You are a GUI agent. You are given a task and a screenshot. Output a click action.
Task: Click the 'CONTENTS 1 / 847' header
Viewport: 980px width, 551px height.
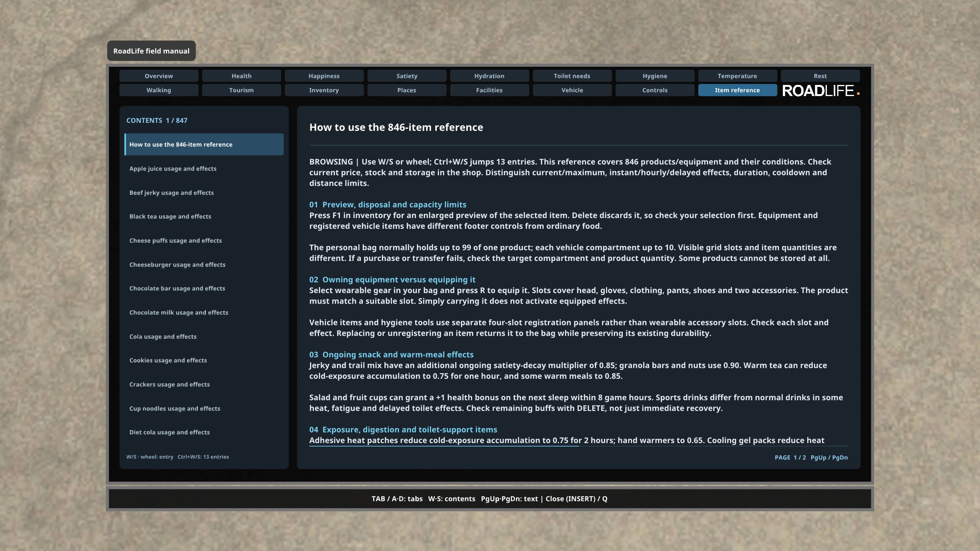pyautogui.click(x=157, y=120)
